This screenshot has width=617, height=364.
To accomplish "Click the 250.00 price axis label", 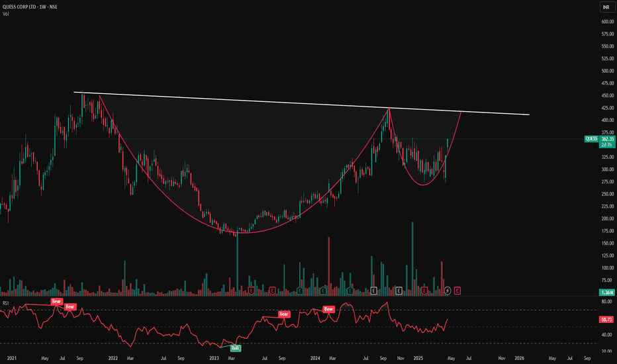I will coord(608,194).
